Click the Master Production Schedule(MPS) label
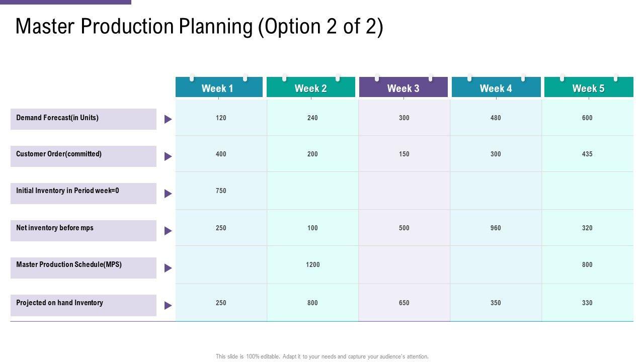This screenshot has height=362, width=644. [x=69, y=264]
